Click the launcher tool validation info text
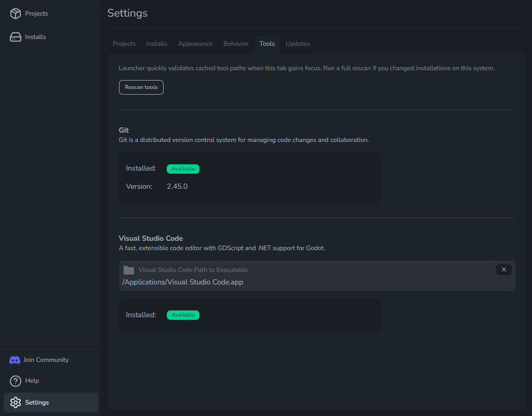The width and height of the screenshot is (532, 416). click(x=307, y=68)
